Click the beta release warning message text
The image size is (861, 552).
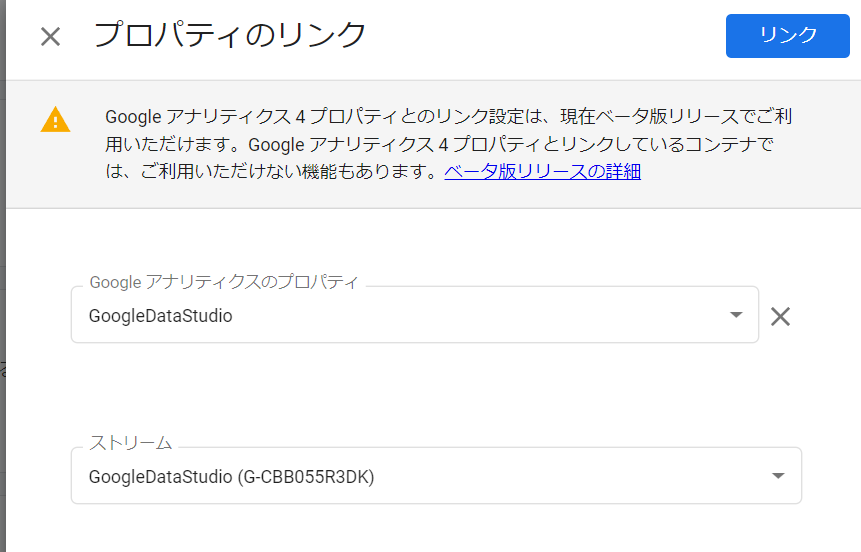pos(448,144)
